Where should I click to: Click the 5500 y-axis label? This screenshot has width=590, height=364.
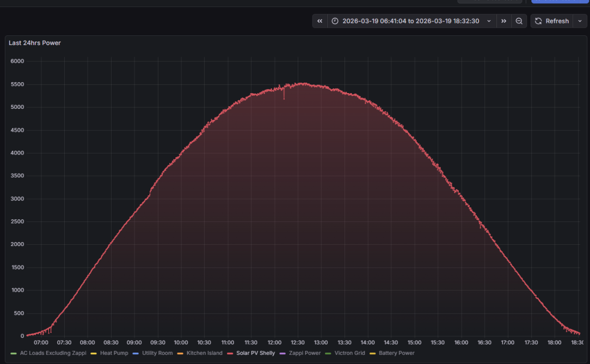pos(17,84)
